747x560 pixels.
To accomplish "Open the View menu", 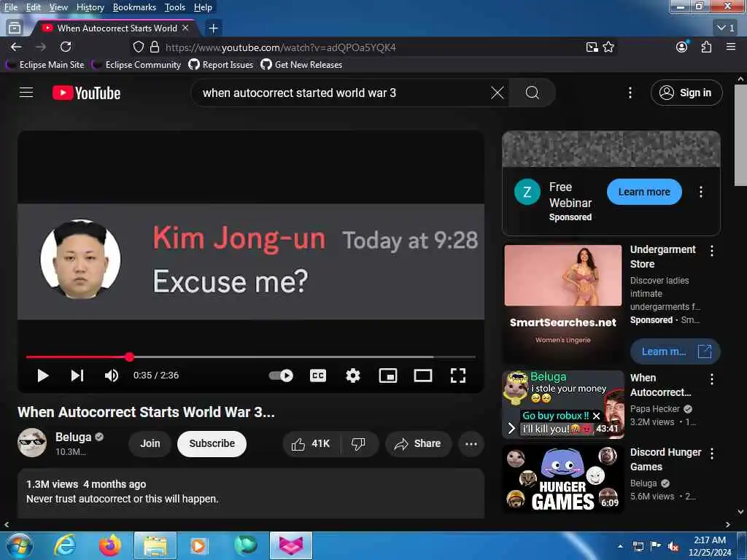I will pos(58,7).
